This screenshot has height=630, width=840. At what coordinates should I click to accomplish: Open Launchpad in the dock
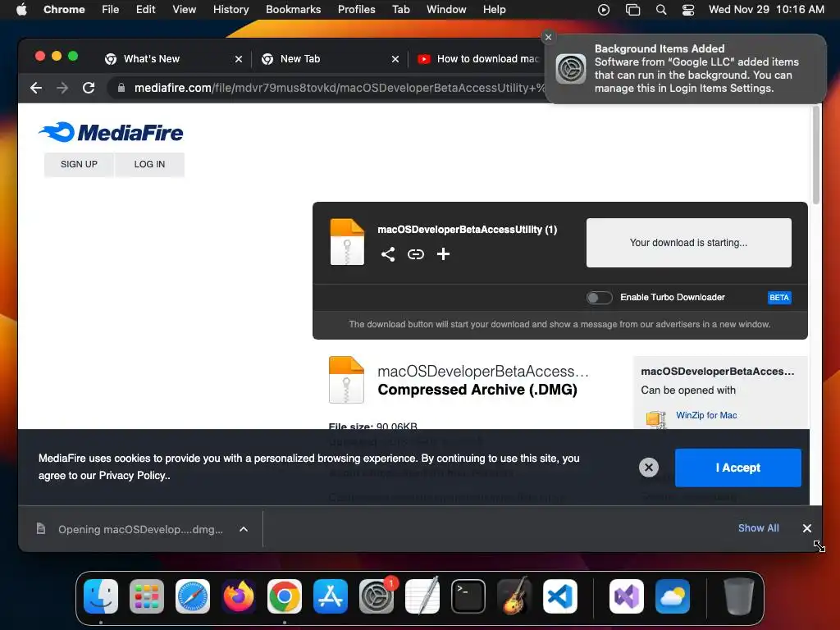click(147, 596)
